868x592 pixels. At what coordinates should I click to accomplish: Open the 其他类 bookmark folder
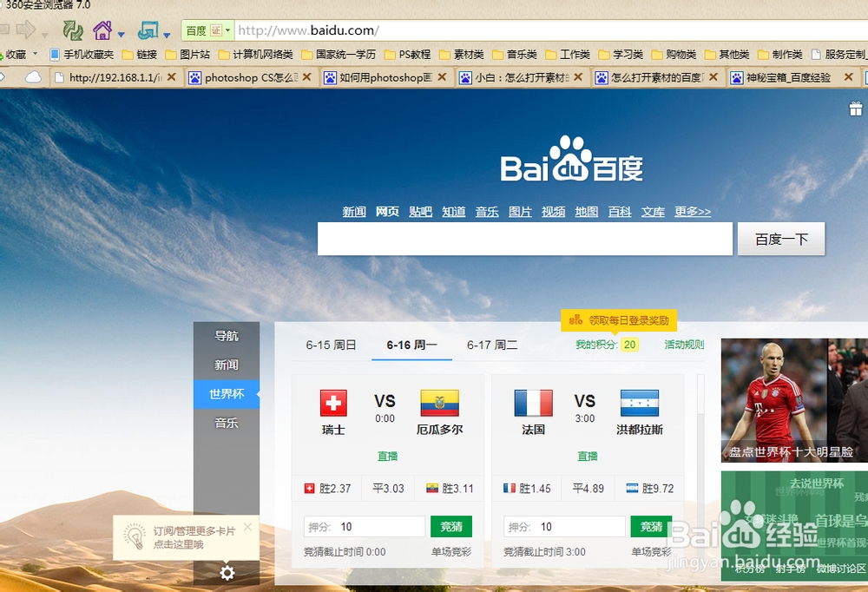[x=727, y=55]
